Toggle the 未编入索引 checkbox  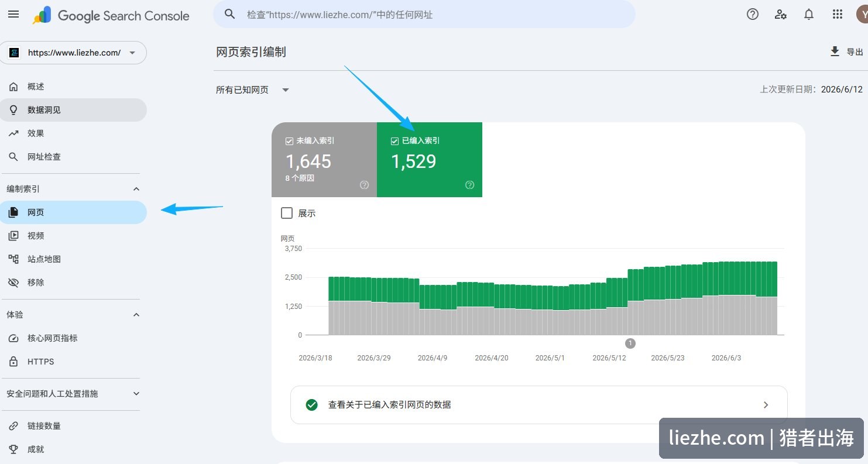289,141
